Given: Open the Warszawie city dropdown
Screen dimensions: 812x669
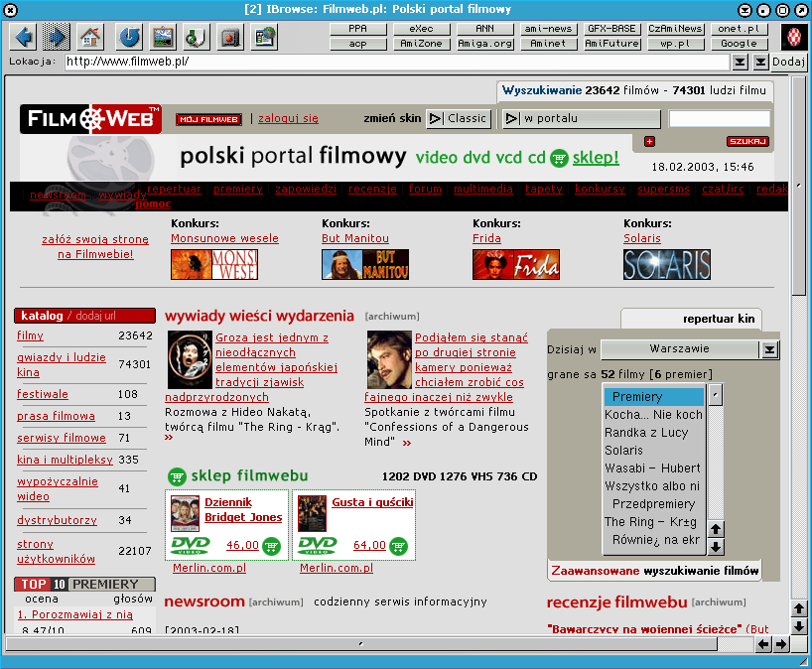Looking at the screenshot, I should coord(689,349).
